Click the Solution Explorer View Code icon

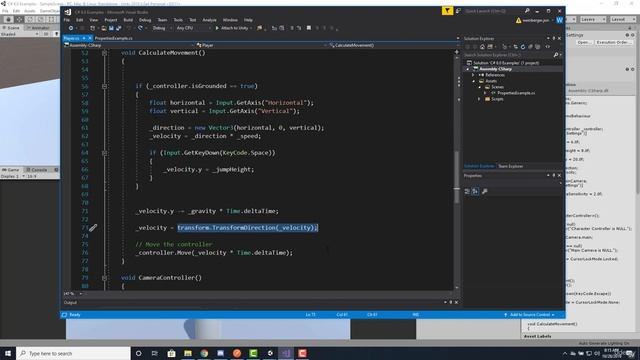pos(548,47)
